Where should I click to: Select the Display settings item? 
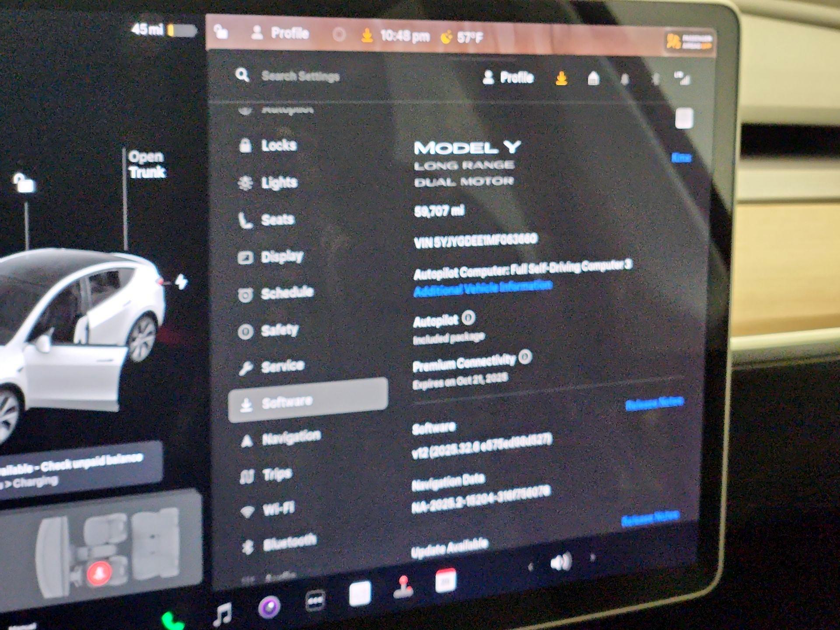282,256
